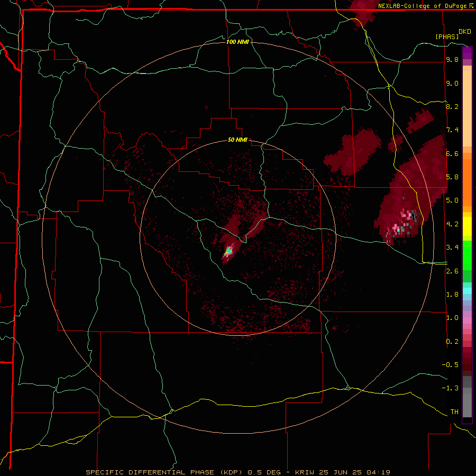
Task: Click the 1.8 scale value
Action: [x=452, y=295]
